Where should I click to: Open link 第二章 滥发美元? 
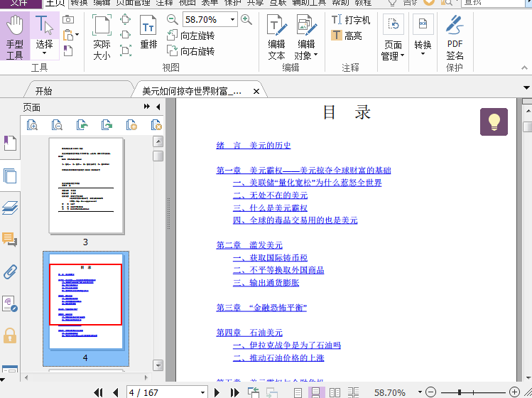[249, 245]
